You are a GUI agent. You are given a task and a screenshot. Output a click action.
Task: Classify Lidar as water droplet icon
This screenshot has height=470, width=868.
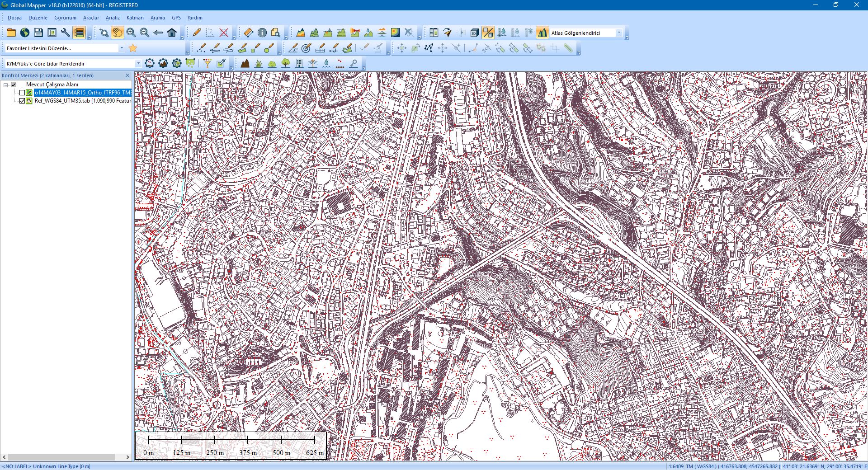pos(326,63)
